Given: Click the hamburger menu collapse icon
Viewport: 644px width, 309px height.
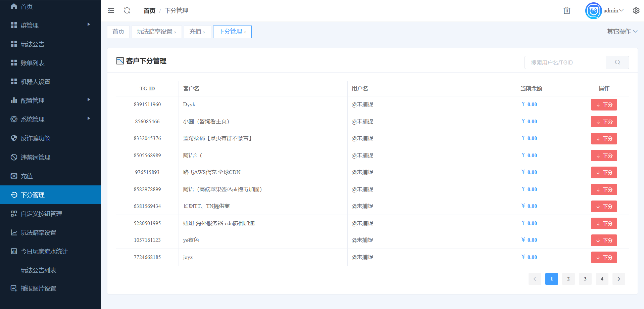Looking at the screenshot, I should [111, 11].
